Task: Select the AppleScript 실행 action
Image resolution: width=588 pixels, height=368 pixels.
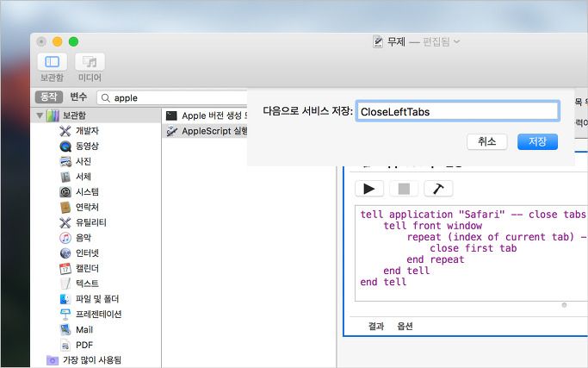Action: click(205, 131)
